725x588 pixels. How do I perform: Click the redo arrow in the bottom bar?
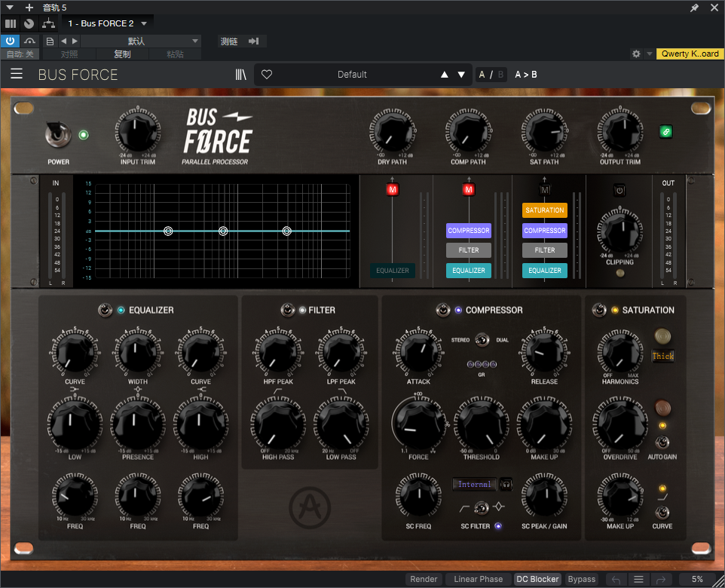tap(661, 579)
